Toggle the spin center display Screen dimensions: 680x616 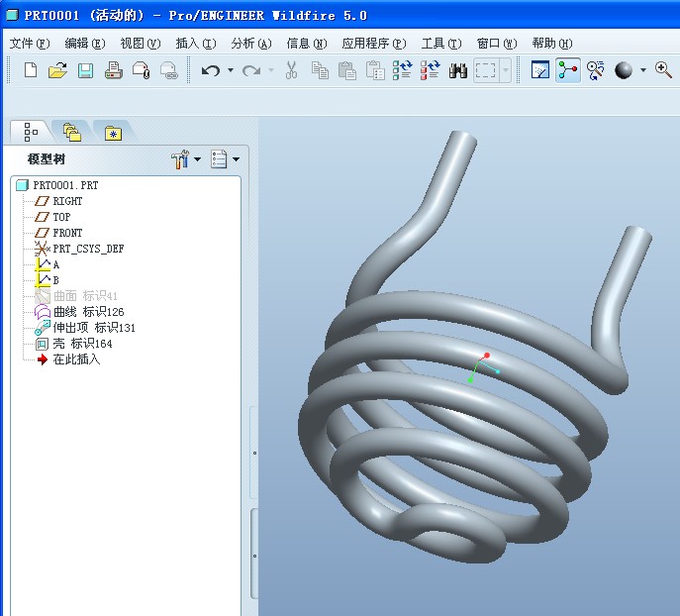pyautogui.click(x=568, y=70)
